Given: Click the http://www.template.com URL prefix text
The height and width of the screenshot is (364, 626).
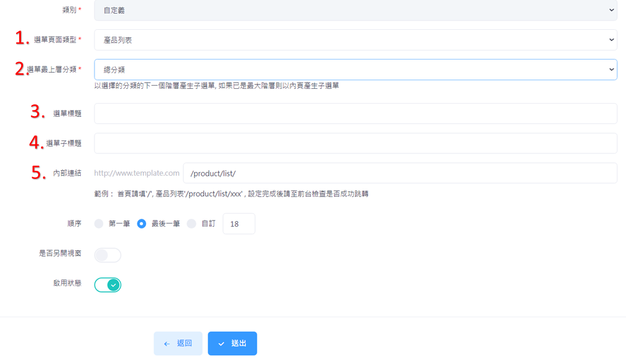Looking at the screenshot, I should pyautogui.click(x=137, y=173).
